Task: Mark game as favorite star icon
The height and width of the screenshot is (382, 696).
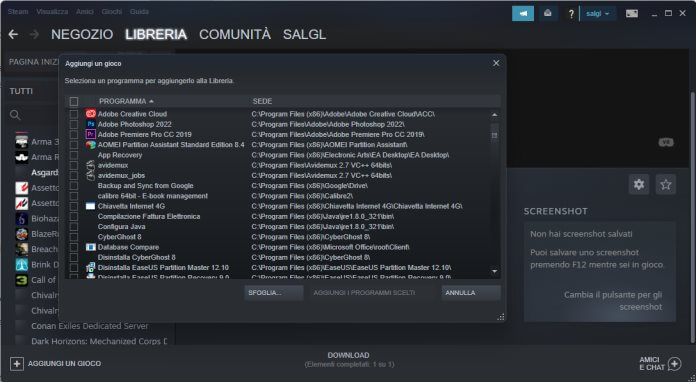Action: [x=665, y=185]
